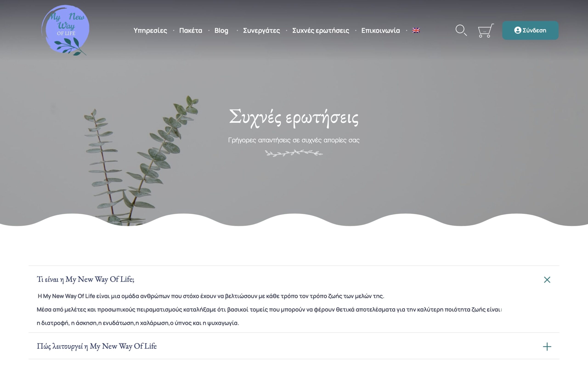Collapse the first FAQ with the X icon
The width and height of the screenshot is (588, 367).
tap(547, 280)
